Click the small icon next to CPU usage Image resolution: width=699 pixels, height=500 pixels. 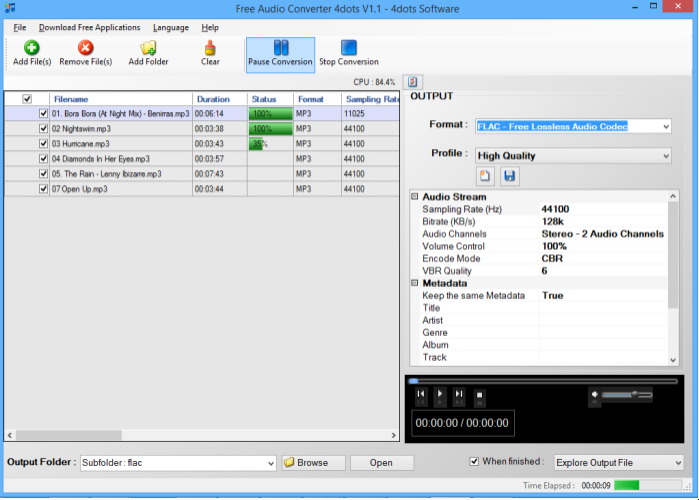click(413, 82)
